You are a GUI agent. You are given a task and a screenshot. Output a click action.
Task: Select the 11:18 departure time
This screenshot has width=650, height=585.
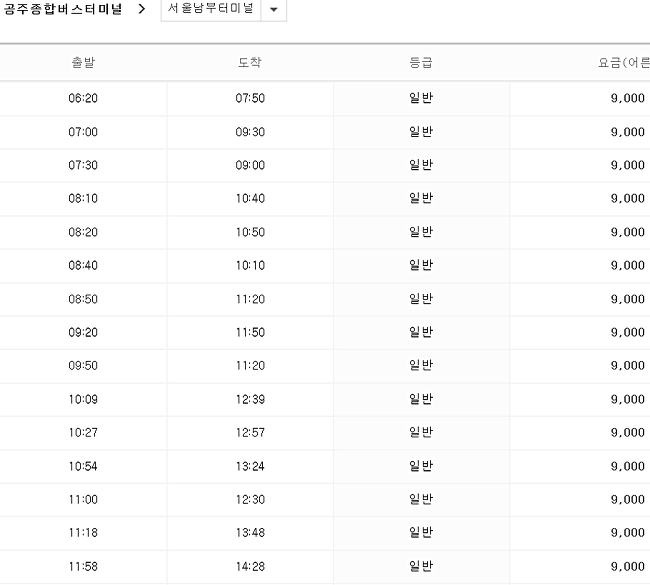click(x=83, y=532)
